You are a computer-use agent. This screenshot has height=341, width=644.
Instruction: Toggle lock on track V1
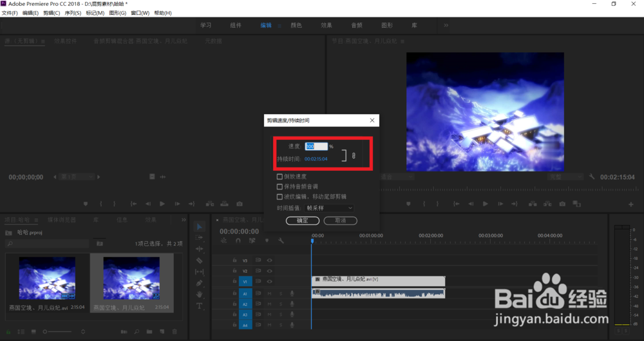tap(234, 282)
